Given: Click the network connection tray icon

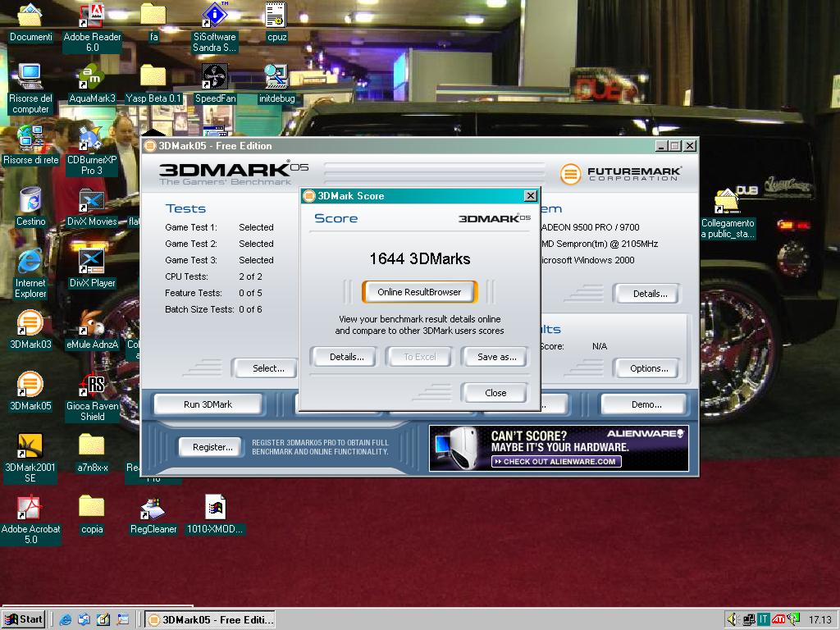Looking at the screenshot, I should [748, 620].
